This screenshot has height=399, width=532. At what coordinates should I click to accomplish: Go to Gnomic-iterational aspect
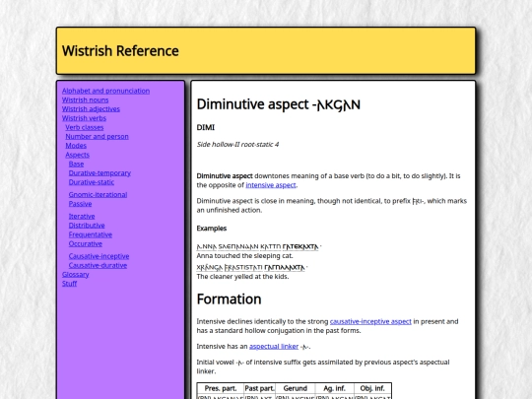(x=99, y=194)
